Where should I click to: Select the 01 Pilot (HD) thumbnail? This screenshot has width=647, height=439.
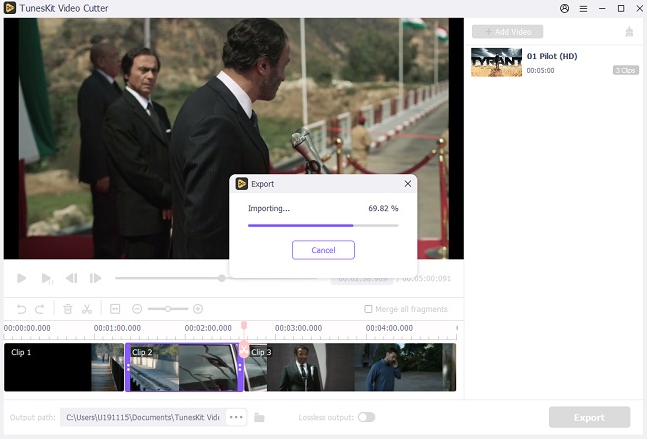[x=496, y=62]
